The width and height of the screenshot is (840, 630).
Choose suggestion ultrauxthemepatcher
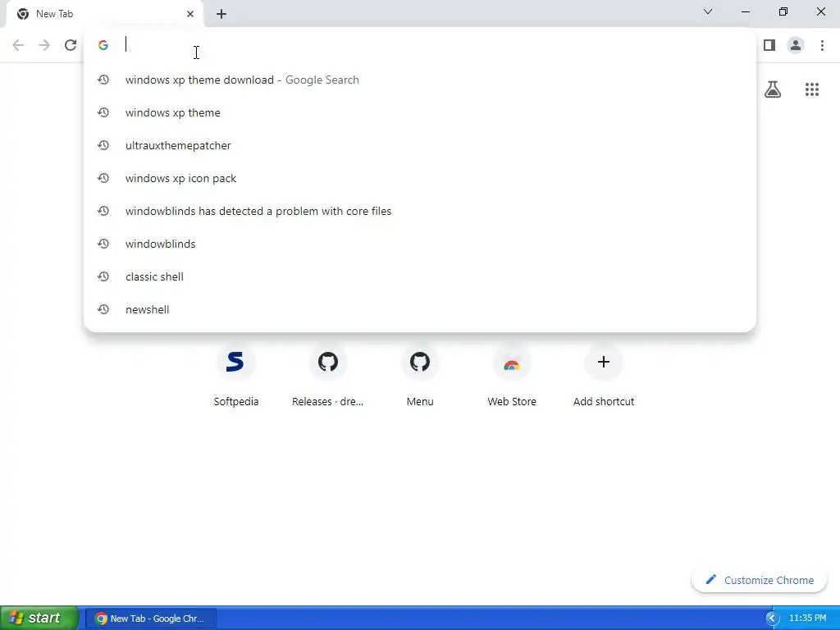coord(420,145)
